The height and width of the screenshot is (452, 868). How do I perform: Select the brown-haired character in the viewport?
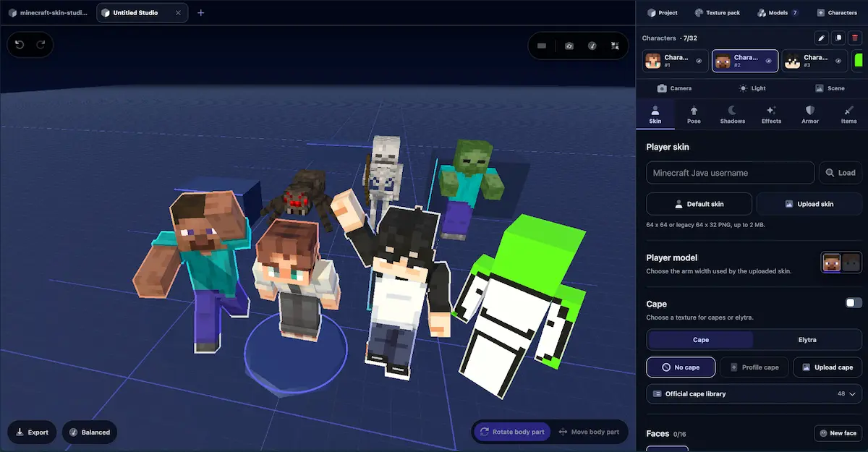(x=295, y=278)
